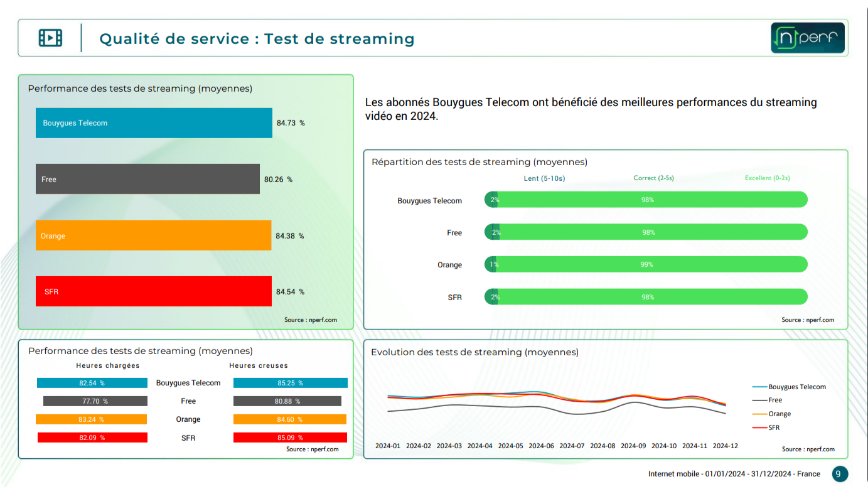The height and width of the screenshot is (489, 868).
Task: Click the Orange 84.38 % bar
Action: pos(153,235)
